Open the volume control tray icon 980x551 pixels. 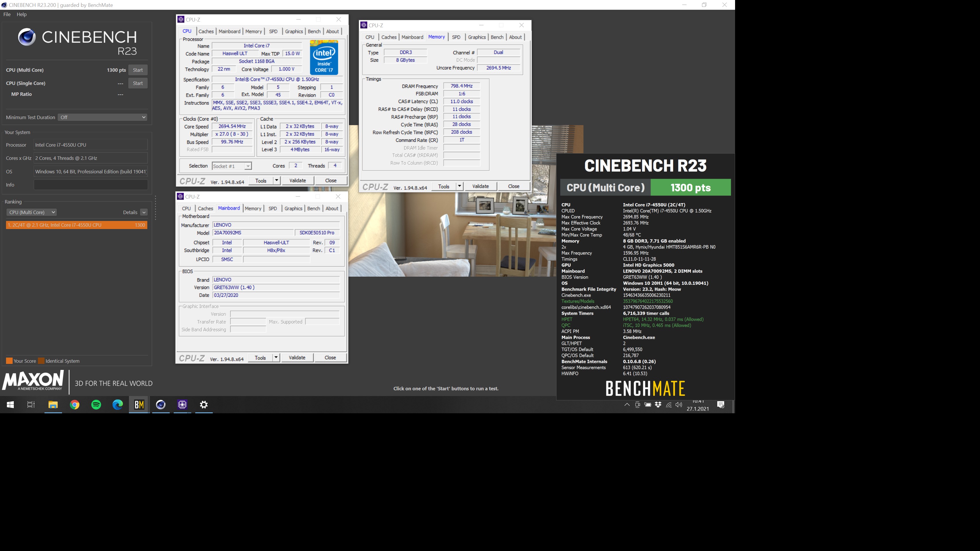tap(679, 405)
